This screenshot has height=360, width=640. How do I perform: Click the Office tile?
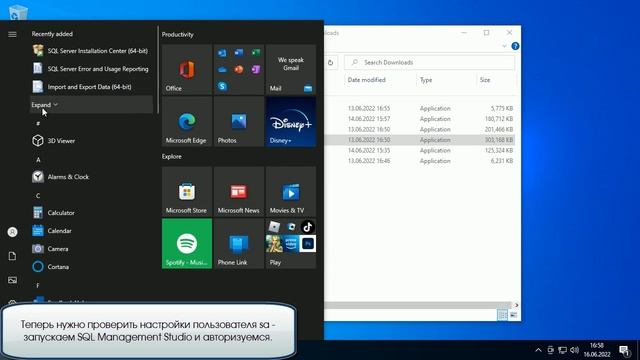click(187, 69)
